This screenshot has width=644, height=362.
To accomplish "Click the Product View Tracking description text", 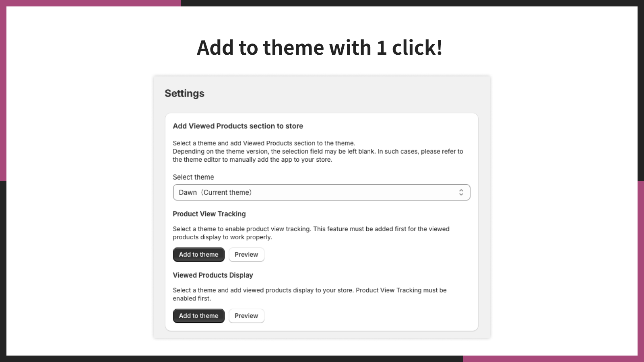I will tap(310, 233).
